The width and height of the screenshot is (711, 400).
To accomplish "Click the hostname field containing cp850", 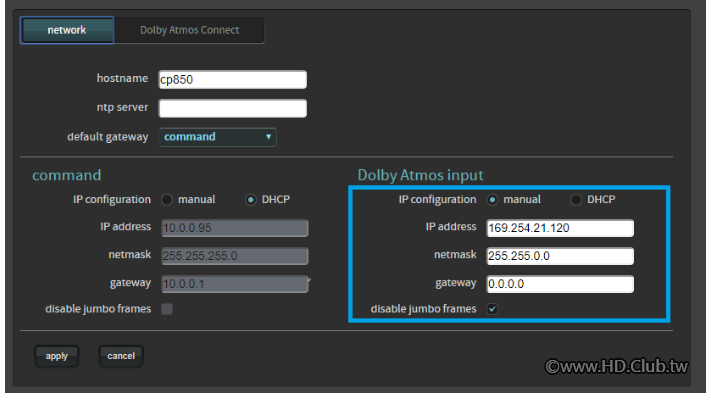I will pos(232,80).
